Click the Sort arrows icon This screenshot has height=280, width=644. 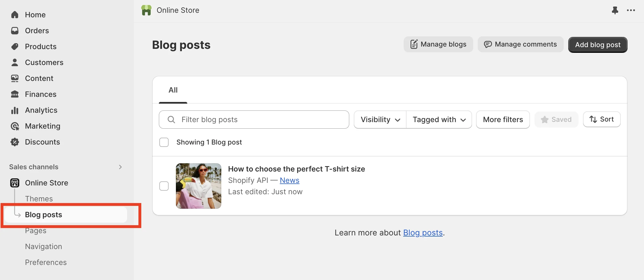click(593, 119)
